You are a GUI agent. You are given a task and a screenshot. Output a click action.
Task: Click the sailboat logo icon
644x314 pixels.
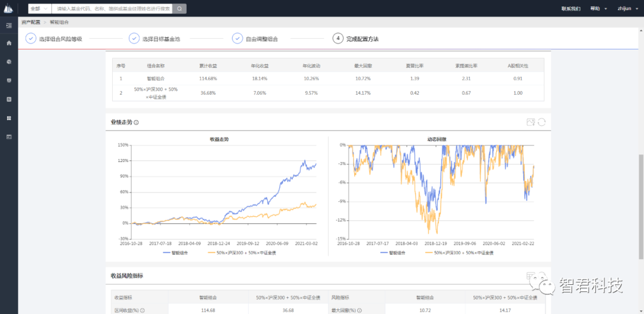pyautogui.click(x=8, y=8)
